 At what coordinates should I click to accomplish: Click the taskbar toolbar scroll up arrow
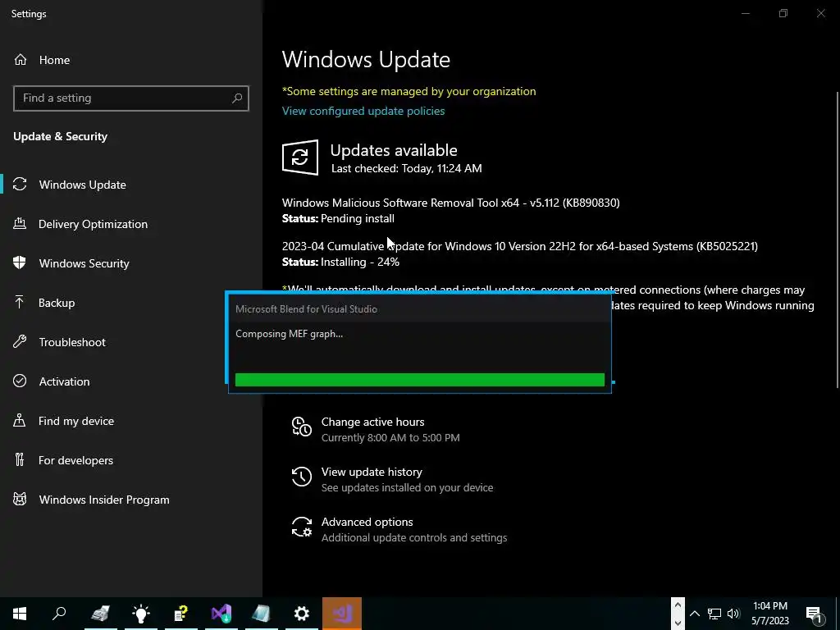(678, 605)
